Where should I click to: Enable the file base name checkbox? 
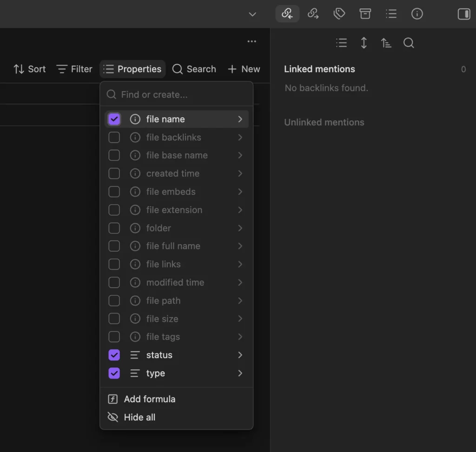point(114,155)
